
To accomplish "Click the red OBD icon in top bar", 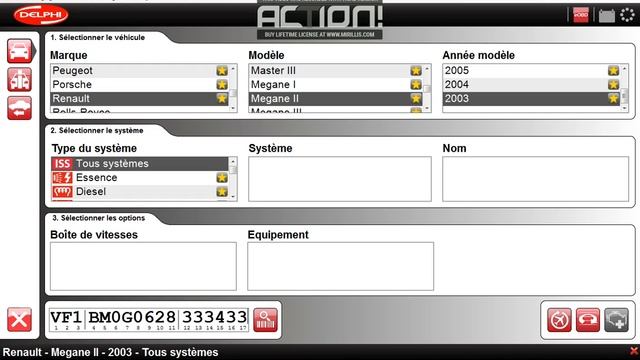I will pyautogui.click(x=580, y=15).
